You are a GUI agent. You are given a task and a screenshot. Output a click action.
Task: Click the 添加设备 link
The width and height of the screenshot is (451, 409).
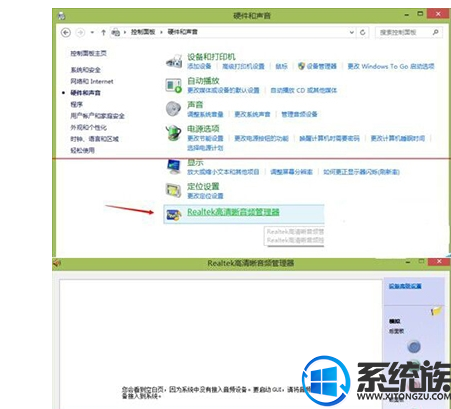[x=199, y=66]
